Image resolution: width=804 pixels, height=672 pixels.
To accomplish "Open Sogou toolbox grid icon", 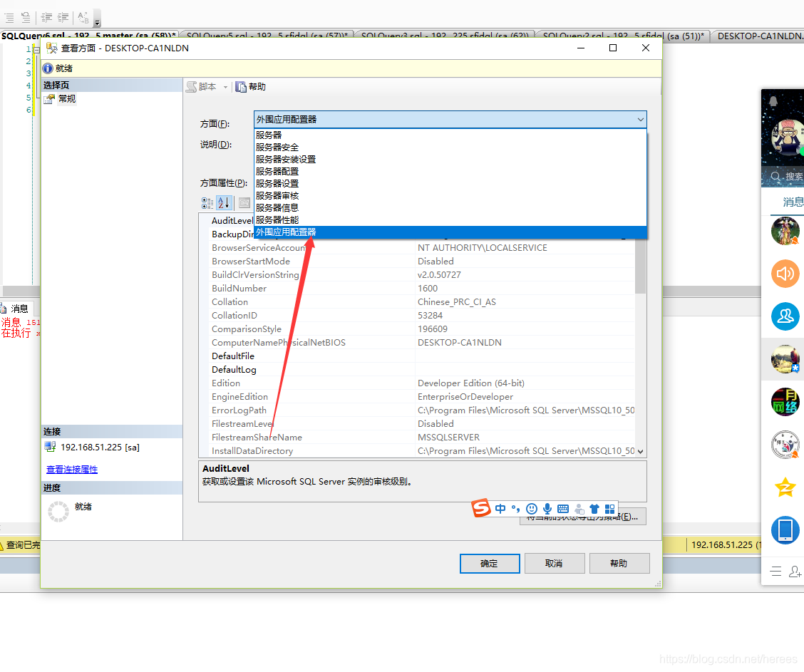I will click(609, 509).
